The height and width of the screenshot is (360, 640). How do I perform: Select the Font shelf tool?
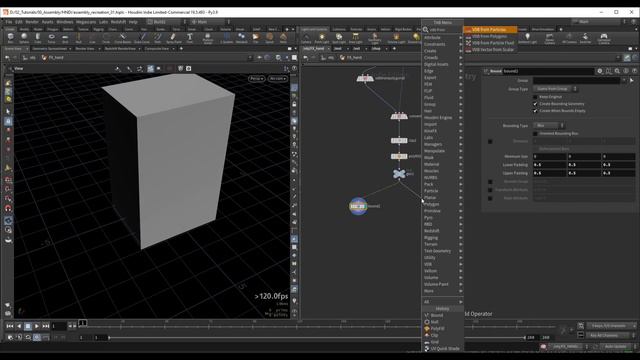[189, 38]
